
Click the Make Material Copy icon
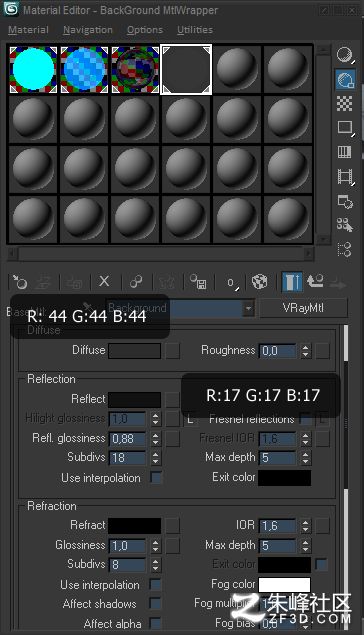coord(136,281)
